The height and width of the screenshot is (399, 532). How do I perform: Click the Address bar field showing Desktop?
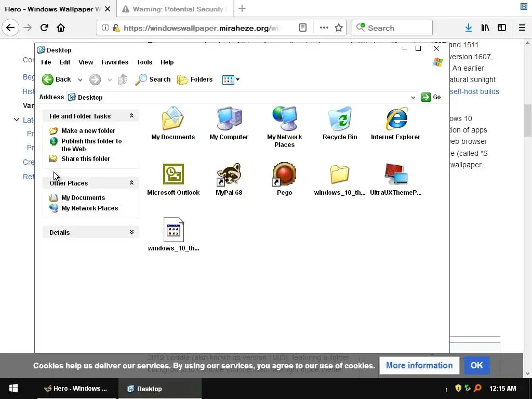(x=242, y=97)
